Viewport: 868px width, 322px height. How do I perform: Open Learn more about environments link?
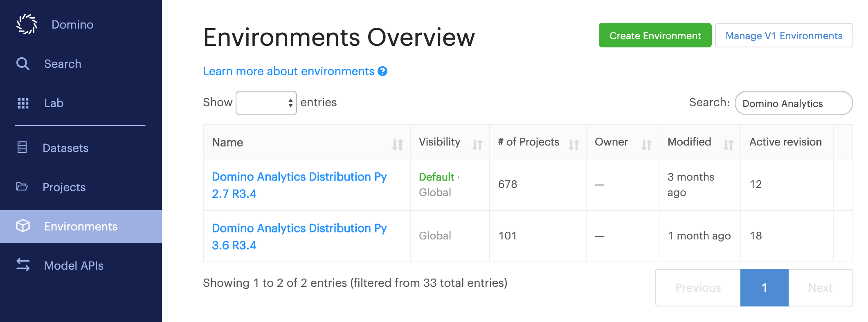pos(288,71)
